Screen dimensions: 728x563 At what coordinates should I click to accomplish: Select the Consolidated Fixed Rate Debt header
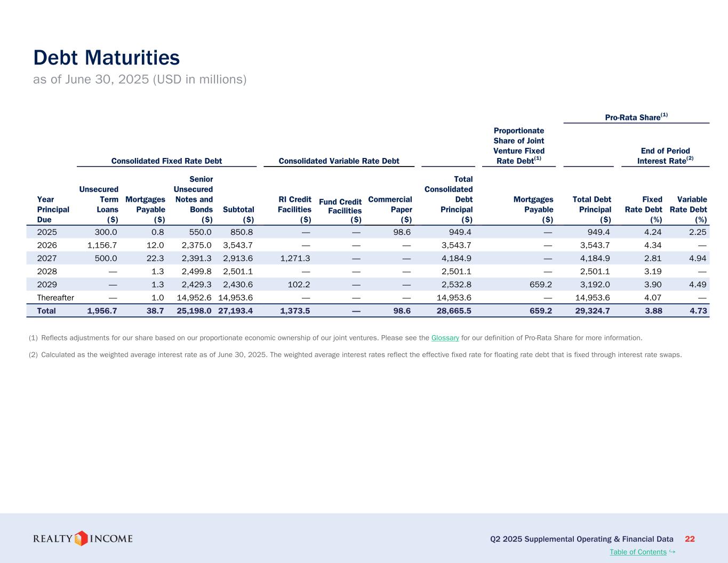coord(166,161)
